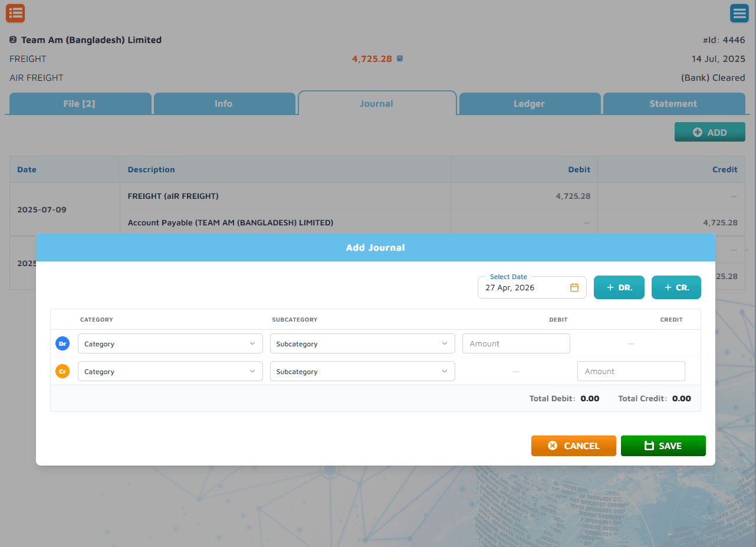Cancel the Add Journal dialog
756x547 pixels.
574,446
